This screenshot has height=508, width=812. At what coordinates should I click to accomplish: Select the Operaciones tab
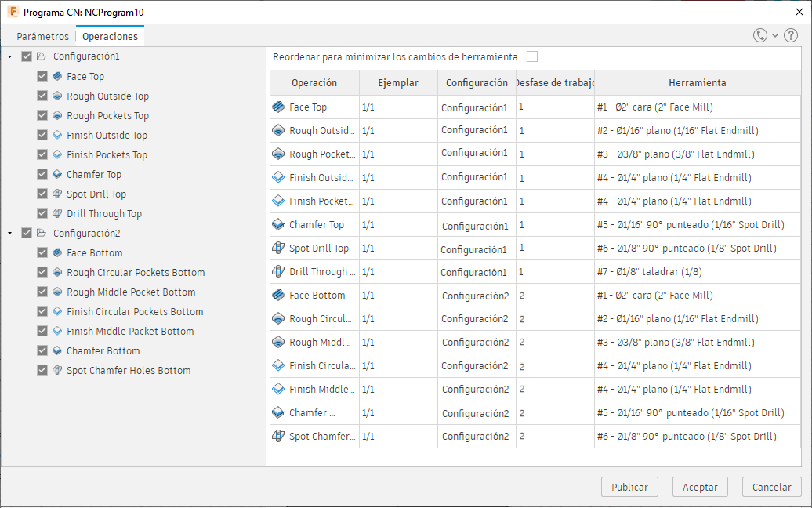tap(110, 36)
